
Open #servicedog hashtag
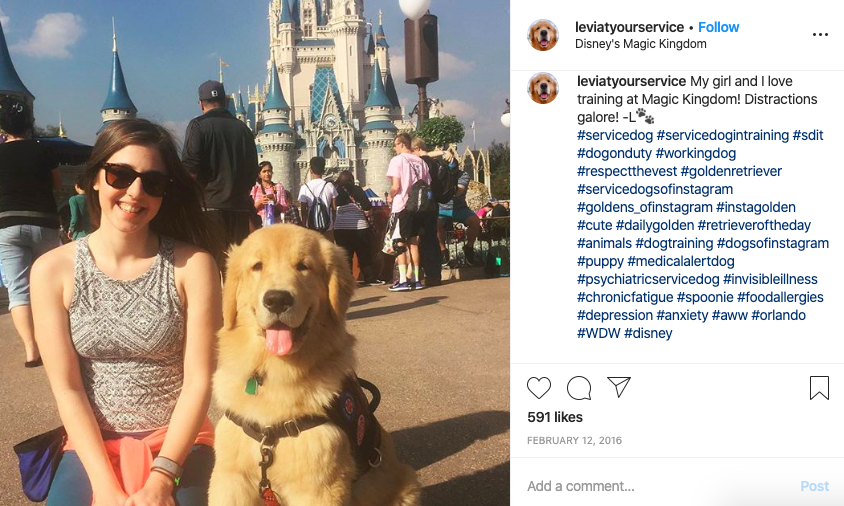pyautogui.click(x=615, y=135)
